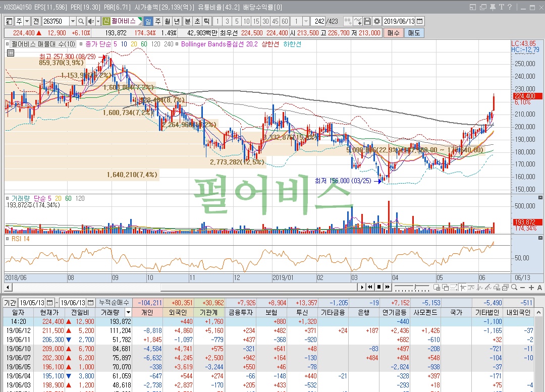Adjust the chart zoom slider handle

415,287
